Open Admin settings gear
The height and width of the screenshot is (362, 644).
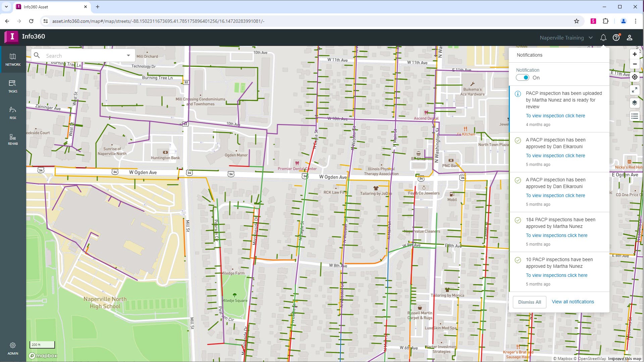(13, 348)
